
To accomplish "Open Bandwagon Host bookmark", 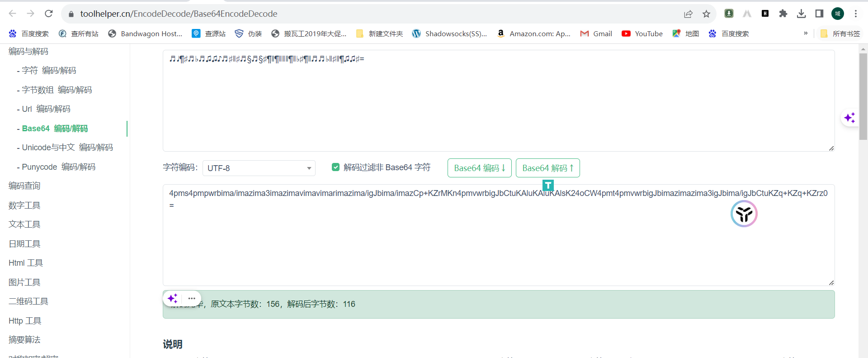I will tap(145, 33).
